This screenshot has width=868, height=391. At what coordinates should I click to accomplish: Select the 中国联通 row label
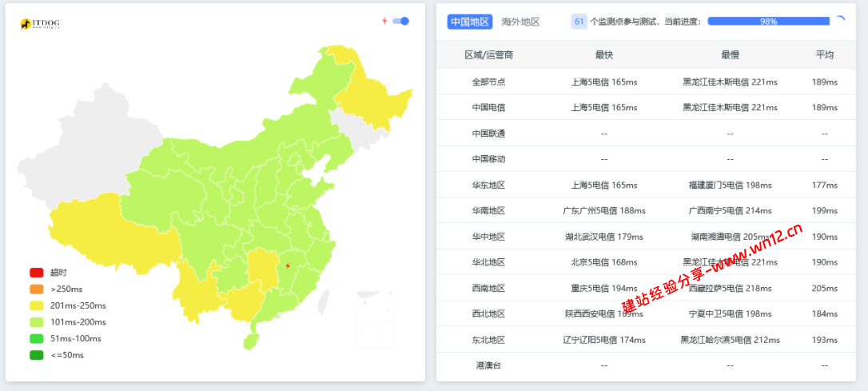[x=489, y=134]
